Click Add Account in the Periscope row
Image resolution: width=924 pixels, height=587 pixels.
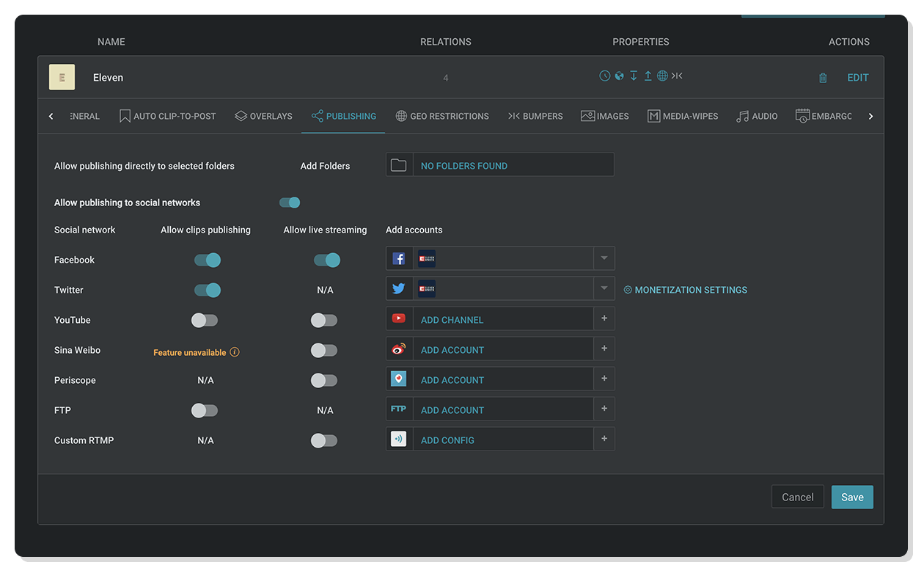[452, 380]
